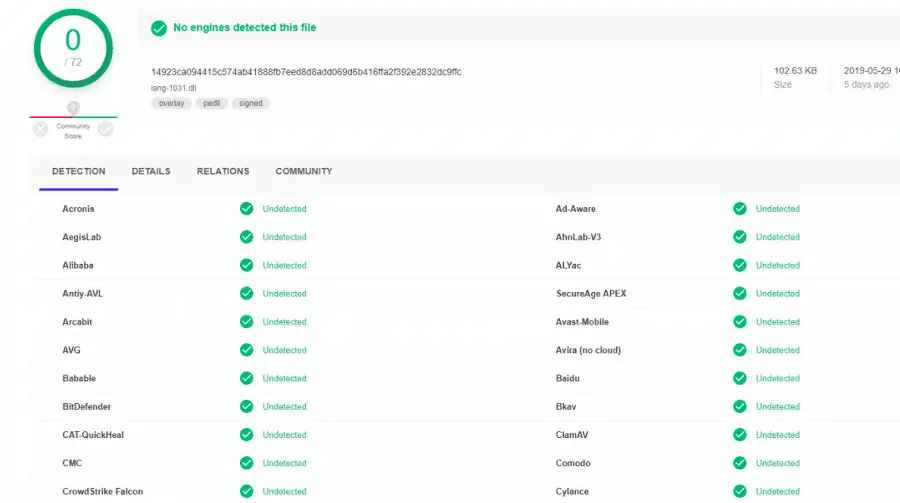This screenshot has width=900, height=503.
Task: Click the 'Undetected' result for Babable
Action: click(284, 378)
